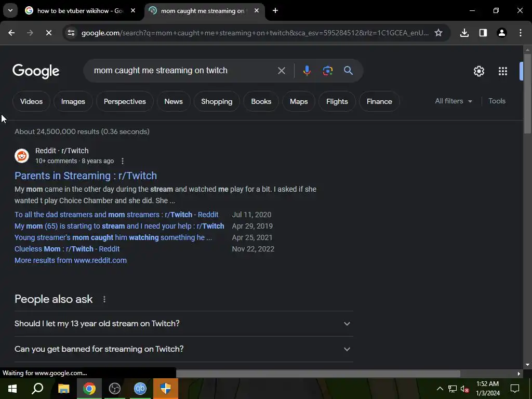This screenshot has height=399, width=532.
Task: Open the tab search dropdown arrow
Action: point(10,10)
